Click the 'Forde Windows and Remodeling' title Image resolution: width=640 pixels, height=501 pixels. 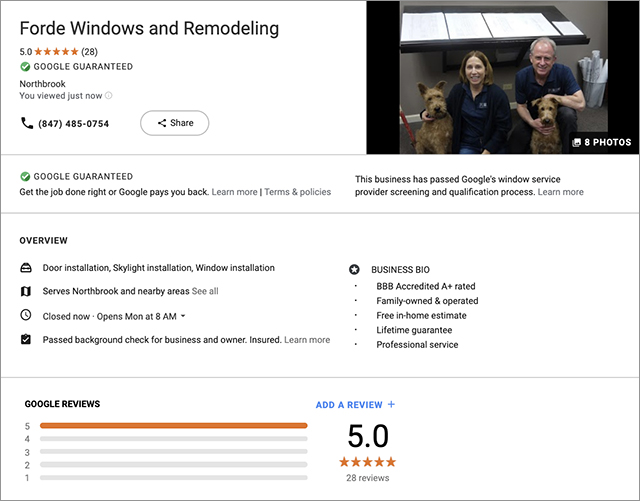tap(149, 29)
